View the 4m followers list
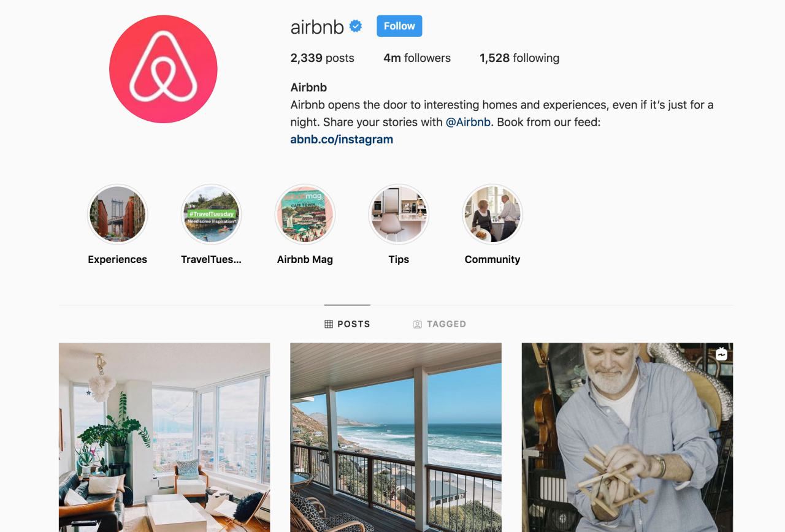This screenshot has height=532, width=785. (x=417, y=58)
